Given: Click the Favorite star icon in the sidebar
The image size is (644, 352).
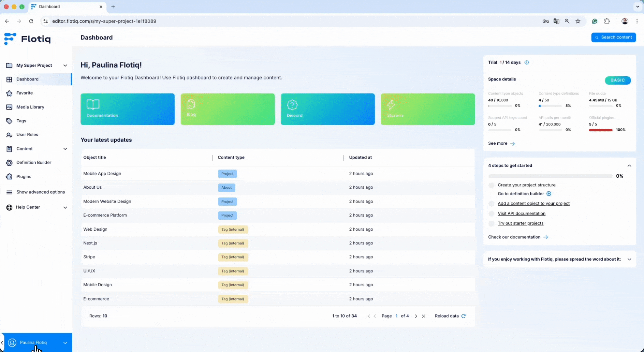Looking at the screenshot, I should tap(9, 93).
